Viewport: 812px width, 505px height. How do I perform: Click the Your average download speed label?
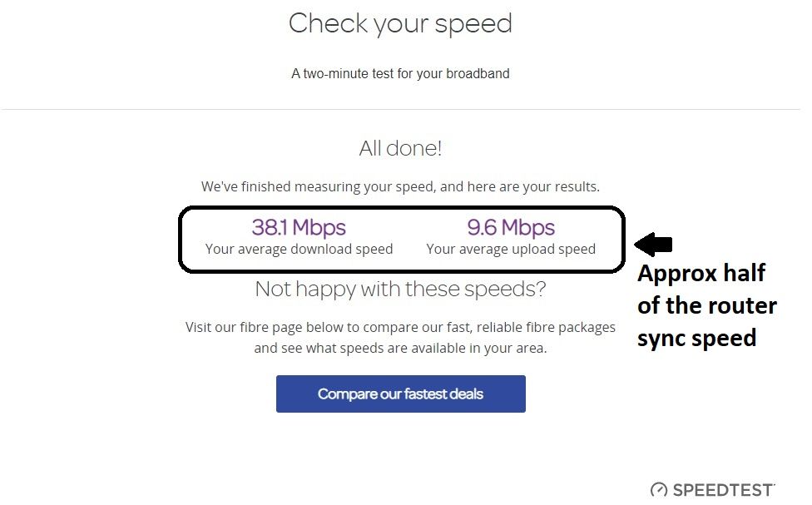click(299, 249)
